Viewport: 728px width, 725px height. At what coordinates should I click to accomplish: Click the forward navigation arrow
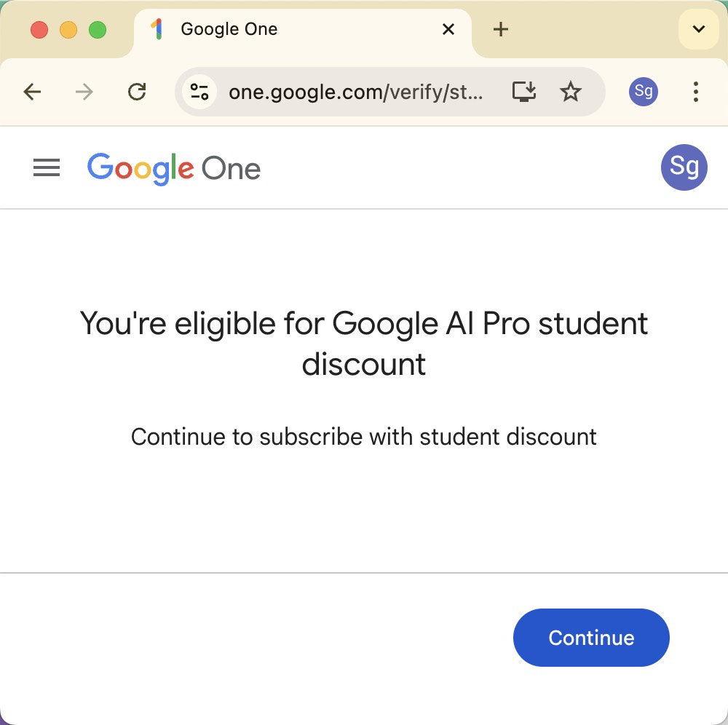84,92
